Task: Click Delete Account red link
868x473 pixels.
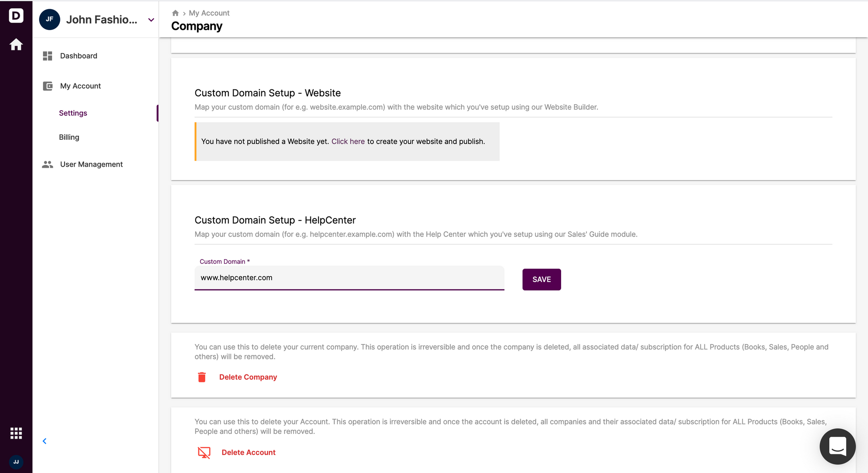Action: [248, 453]
